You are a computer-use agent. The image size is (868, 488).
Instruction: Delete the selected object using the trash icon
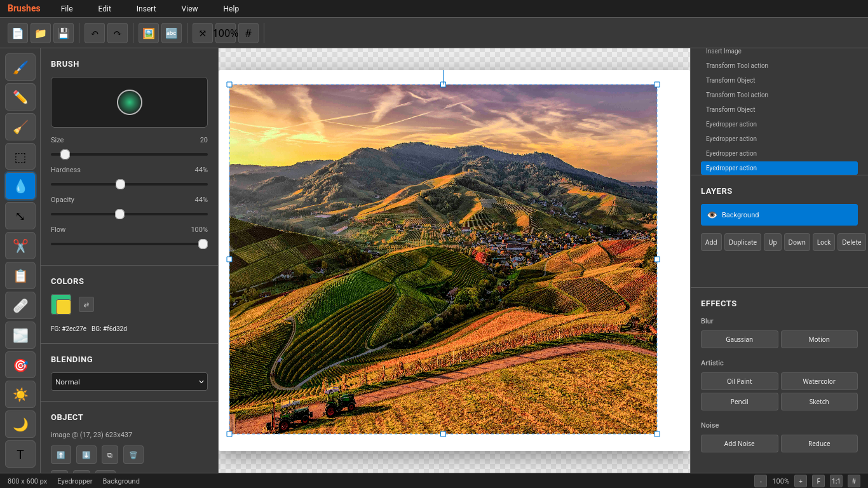click(132, 454)
